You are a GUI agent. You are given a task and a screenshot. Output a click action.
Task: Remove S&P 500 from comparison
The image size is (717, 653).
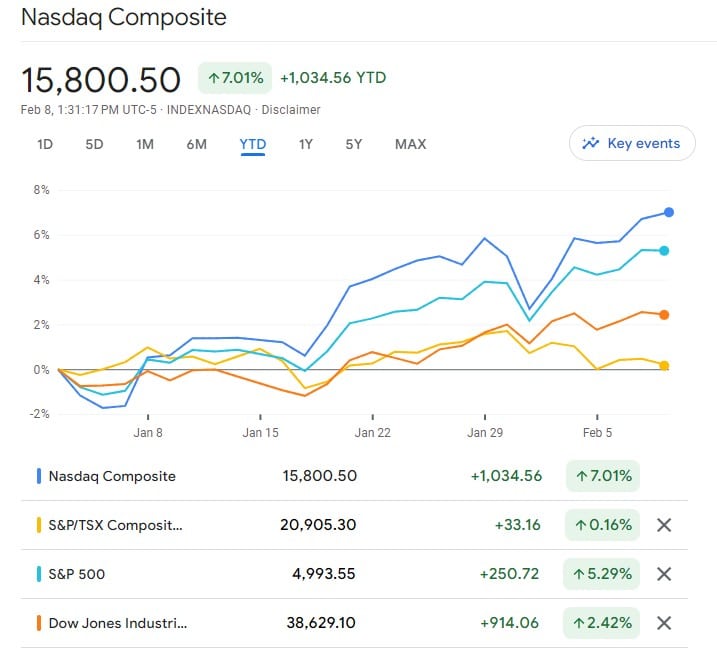click(x=664, y=574)
